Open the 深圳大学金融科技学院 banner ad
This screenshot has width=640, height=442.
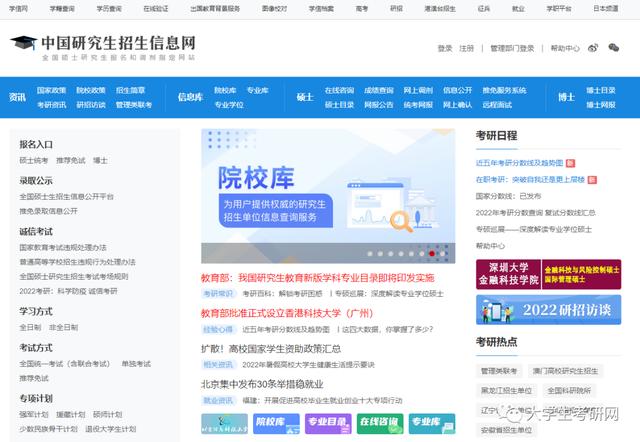coord(549,274)
